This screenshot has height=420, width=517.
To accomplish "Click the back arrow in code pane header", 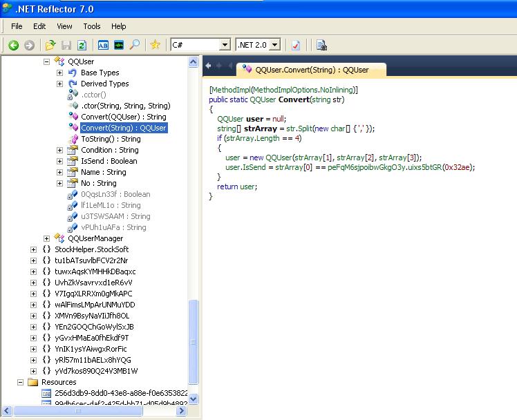I will [208, 66].
